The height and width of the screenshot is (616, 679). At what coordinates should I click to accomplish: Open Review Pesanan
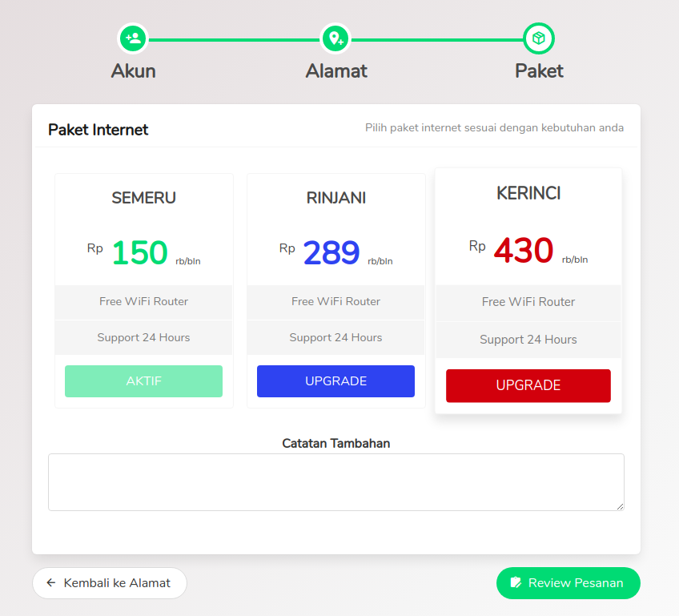point(569,583)
